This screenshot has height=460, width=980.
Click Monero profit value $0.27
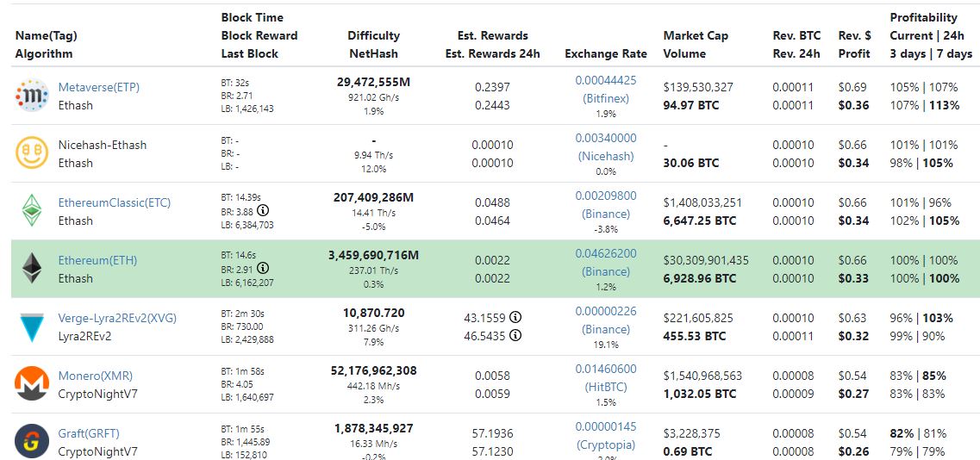tap(854, 394)
